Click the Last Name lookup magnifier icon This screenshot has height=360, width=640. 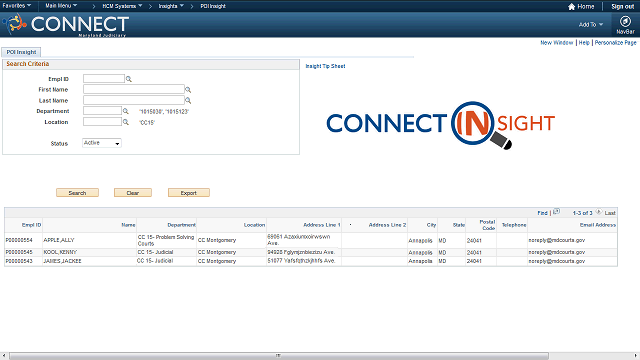point(188,100)
